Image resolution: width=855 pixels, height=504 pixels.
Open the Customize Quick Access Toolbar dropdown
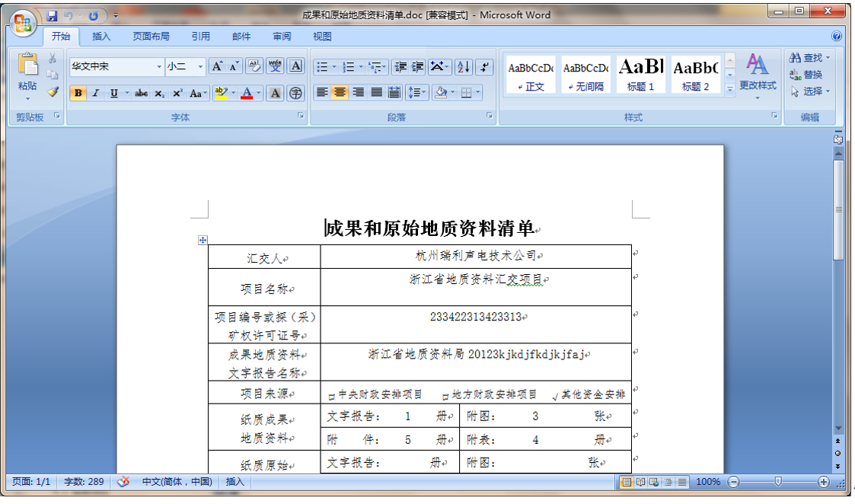click(x=116, y=16)
